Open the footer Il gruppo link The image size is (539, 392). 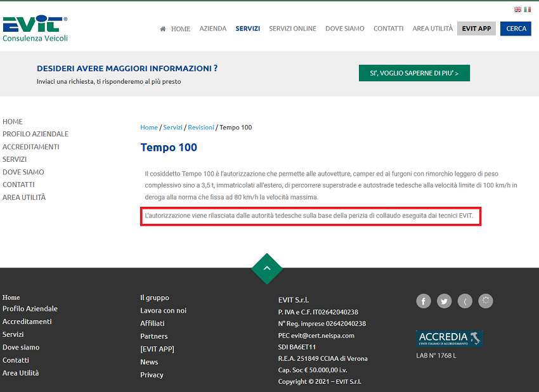click(x=155, y=297)
